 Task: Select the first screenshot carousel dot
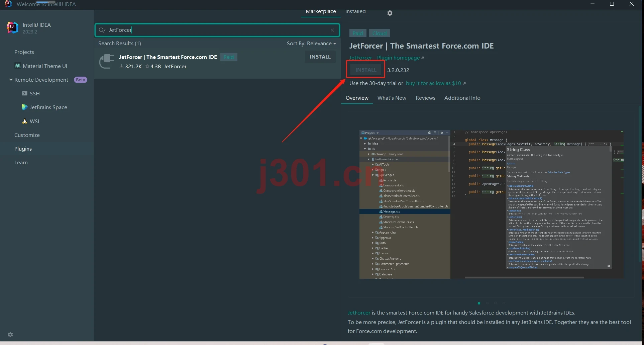pyautogui.click(x=479, y=303)
